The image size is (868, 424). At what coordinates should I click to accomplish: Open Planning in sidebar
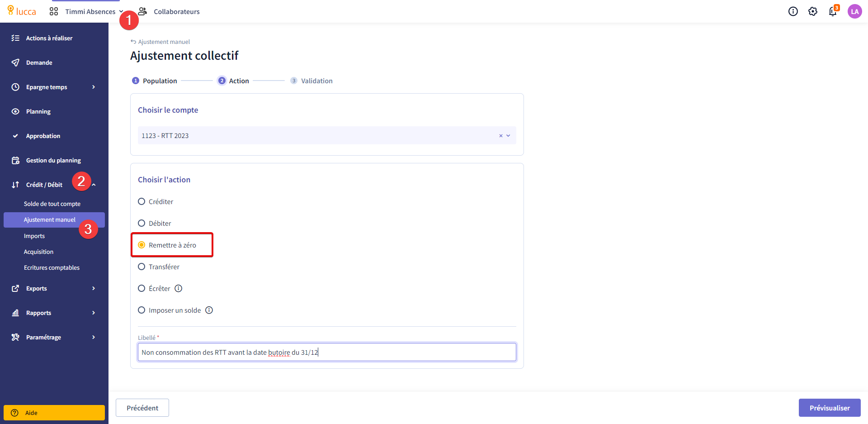tap(54, 111)
